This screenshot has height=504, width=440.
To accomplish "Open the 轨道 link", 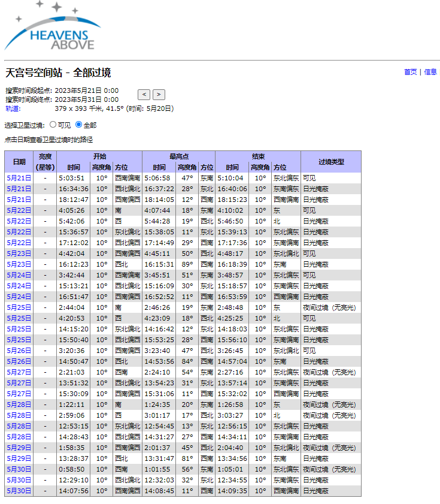I will click(13, 108).
